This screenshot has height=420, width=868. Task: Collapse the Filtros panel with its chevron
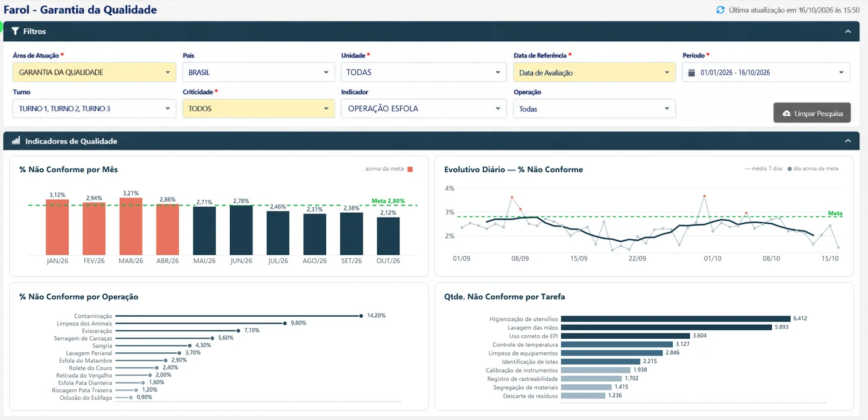[x=848, y=31]
